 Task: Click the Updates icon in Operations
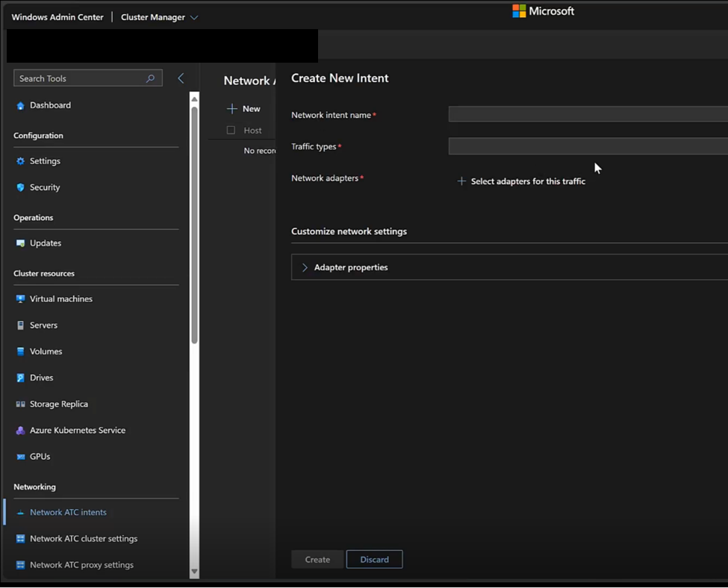point(20,243)
